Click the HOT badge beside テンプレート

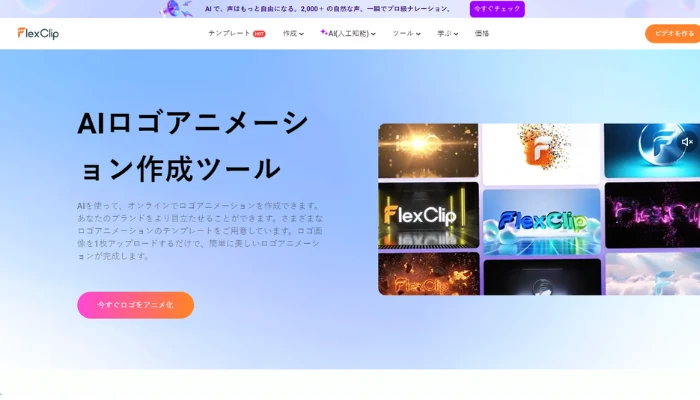click(x=259, y=34)
